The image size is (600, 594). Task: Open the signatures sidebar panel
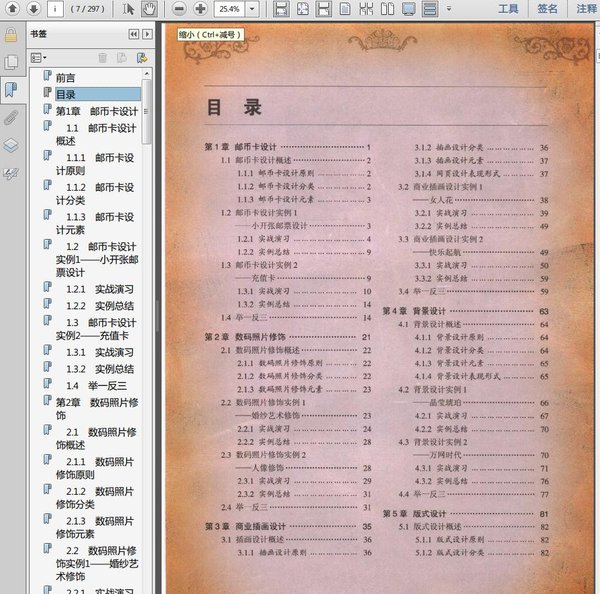click(11, 173)
